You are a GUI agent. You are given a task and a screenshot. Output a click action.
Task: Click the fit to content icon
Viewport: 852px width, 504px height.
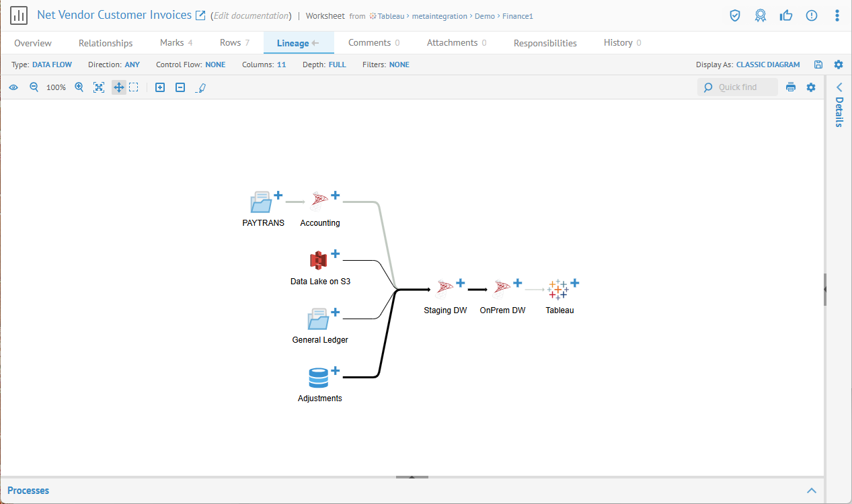tap(99, 87)
